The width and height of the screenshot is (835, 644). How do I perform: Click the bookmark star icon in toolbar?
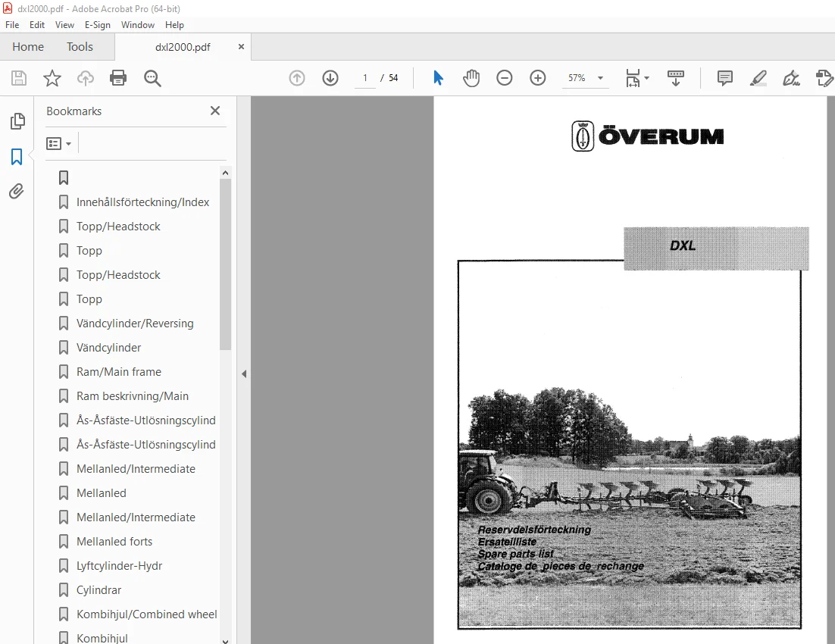pyautogui.click(x=52, y=78)
